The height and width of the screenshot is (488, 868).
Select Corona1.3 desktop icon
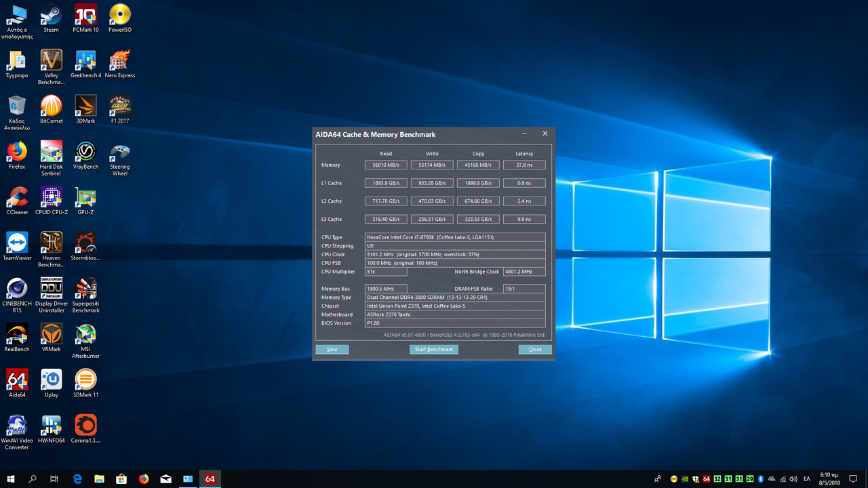pyautogui.click(x=85, y=428)
